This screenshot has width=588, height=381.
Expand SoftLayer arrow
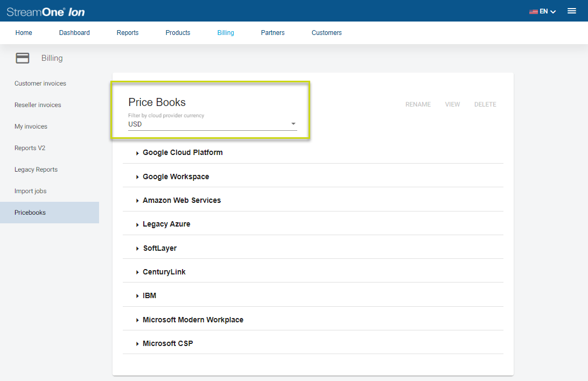point(137,249)
